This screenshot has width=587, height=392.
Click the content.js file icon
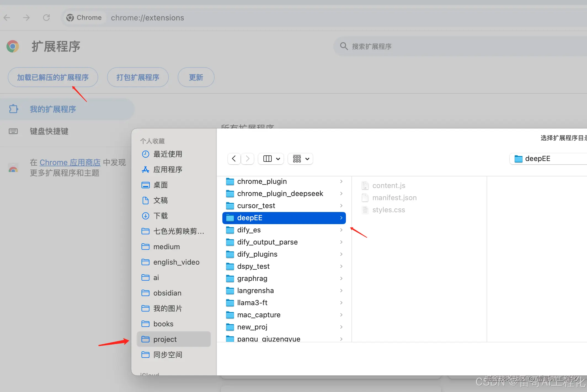[365, 186]
